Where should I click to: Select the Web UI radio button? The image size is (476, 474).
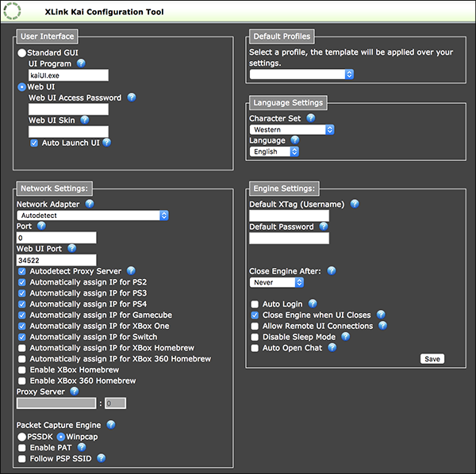point(21,87)
